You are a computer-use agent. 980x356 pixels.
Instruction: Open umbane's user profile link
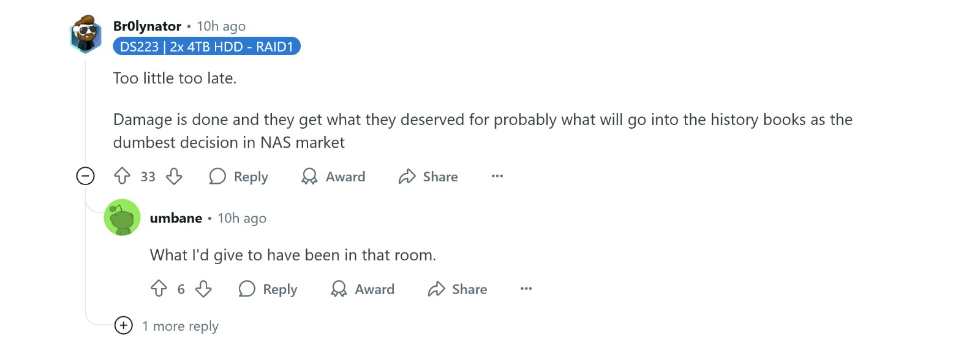176,218
